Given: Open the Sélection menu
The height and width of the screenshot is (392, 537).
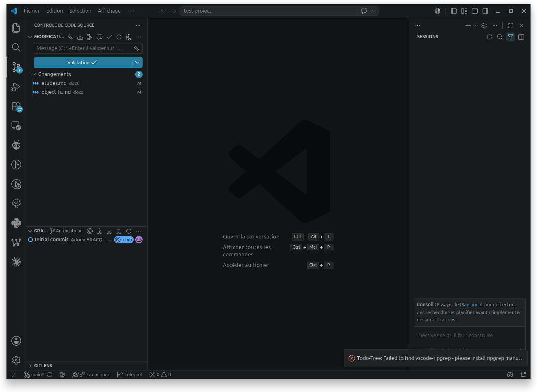Looking at the screenshot, I should (x=80, y=11).
